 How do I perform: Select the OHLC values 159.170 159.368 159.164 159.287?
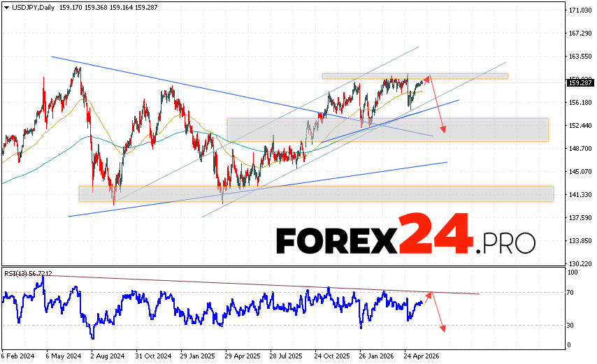[108, 7]
